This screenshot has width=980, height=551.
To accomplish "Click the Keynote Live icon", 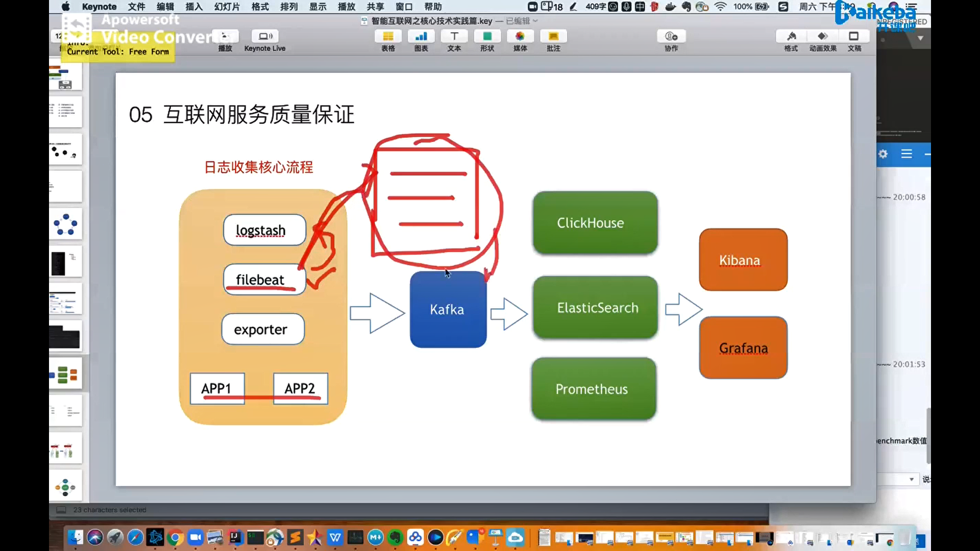I will tap(265, 37).
